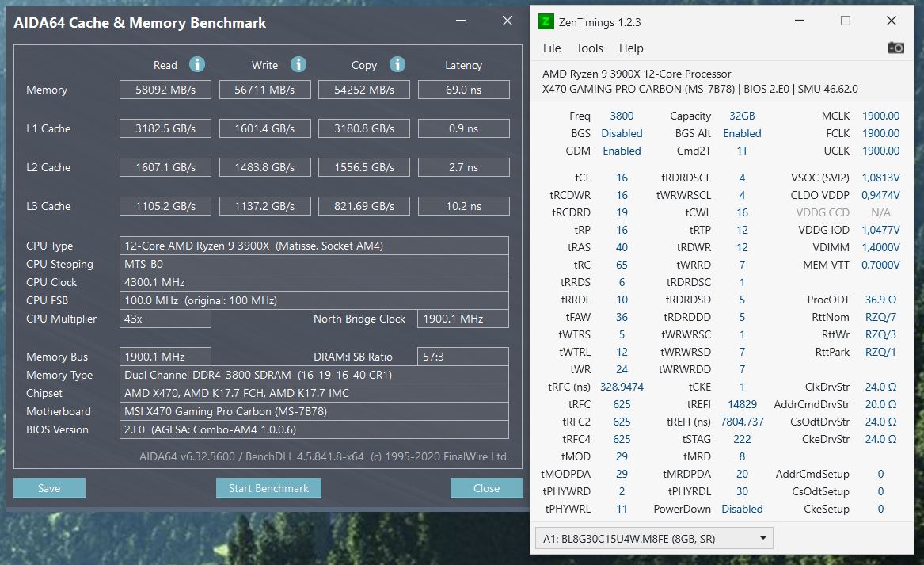Click the Chipset field AMD X470
This screenshot has width=924, height=565.
tap(314, 393)
